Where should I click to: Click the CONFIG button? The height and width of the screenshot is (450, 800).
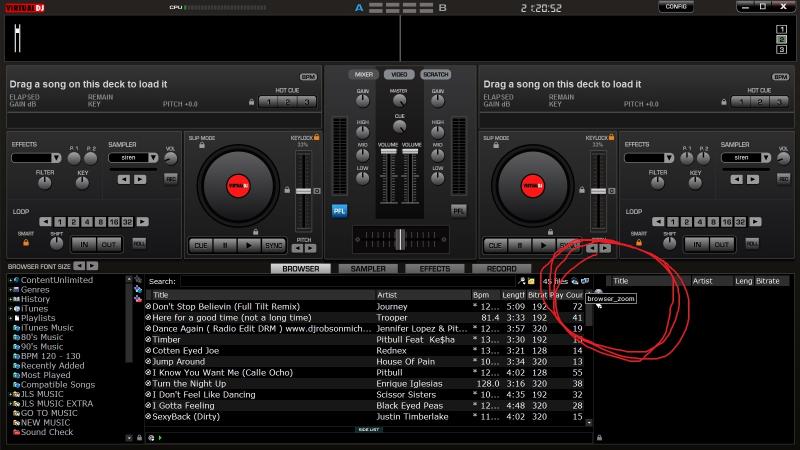click(x=675, y=7)
